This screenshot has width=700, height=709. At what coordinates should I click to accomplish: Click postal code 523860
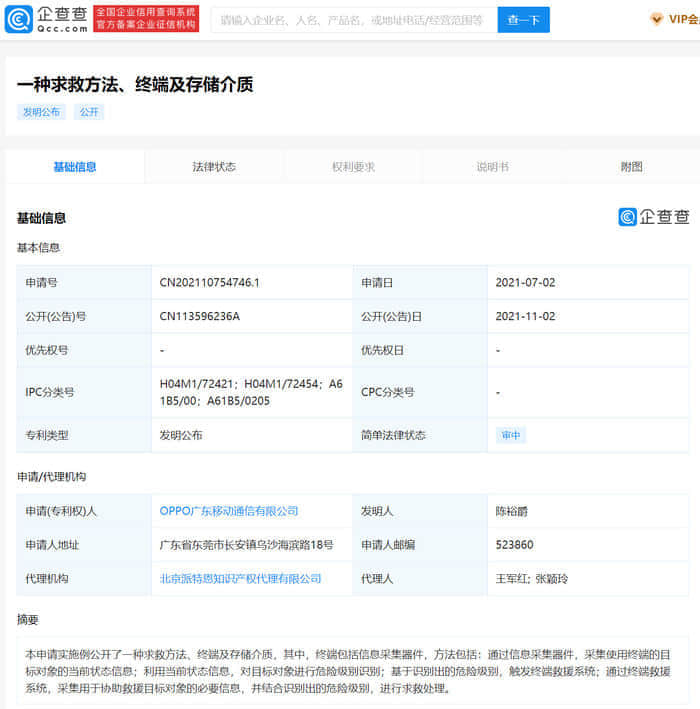coord(515,545)
